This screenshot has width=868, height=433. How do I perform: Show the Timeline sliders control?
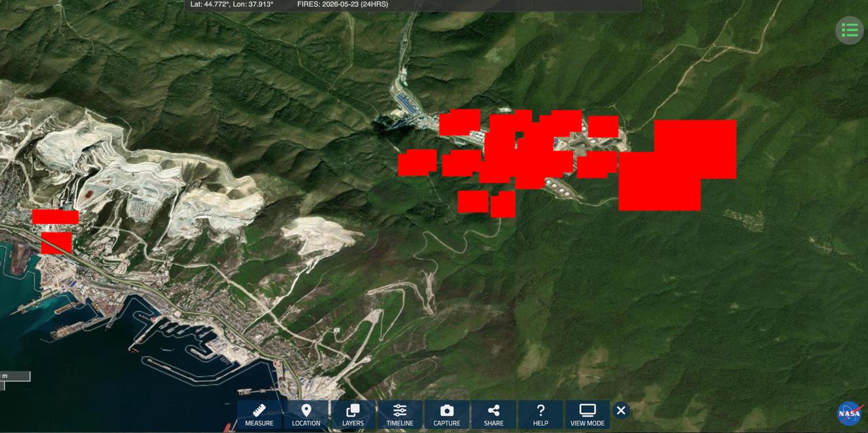tap(399, 415)
